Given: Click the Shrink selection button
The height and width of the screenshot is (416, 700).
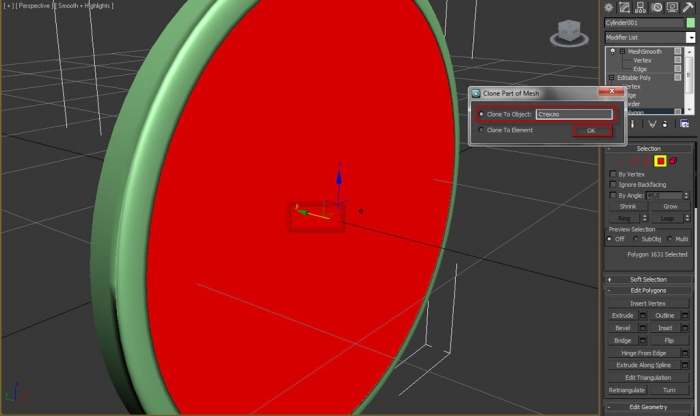Looking at the screenshot, I should [x=628, y=207].
